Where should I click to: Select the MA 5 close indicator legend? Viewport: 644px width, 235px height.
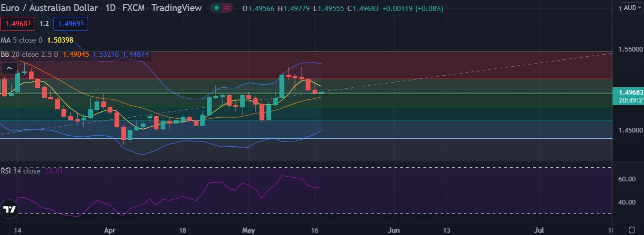click(22, 40)
